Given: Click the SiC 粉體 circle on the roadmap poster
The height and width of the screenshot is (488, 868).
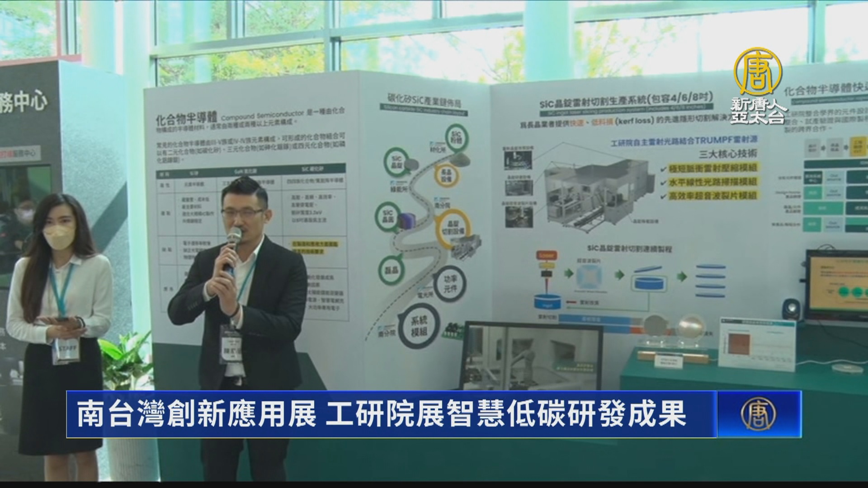Looking at the screenshot, I should tap(457, 136).
